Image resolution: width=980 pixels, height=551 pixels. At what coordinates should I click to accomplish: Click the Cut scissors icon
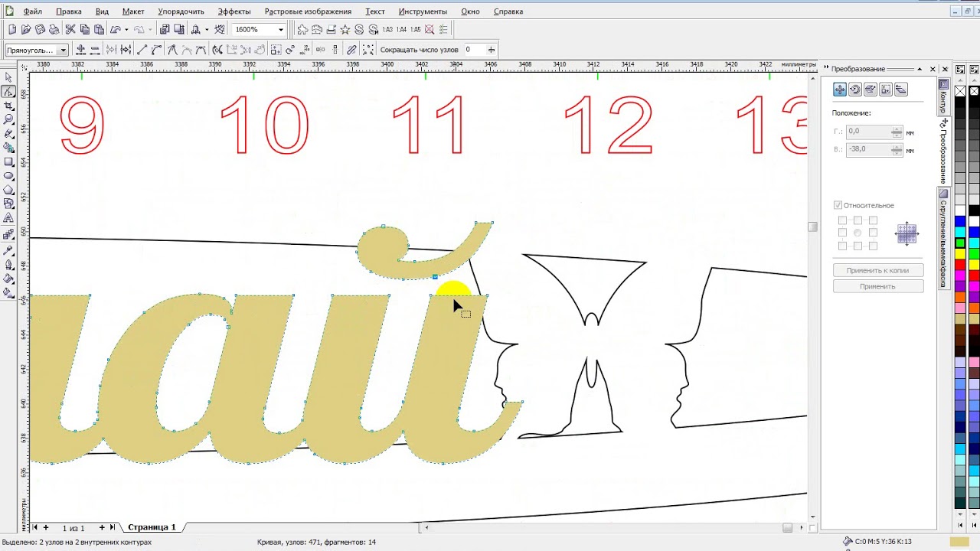(x=70, y=29)
